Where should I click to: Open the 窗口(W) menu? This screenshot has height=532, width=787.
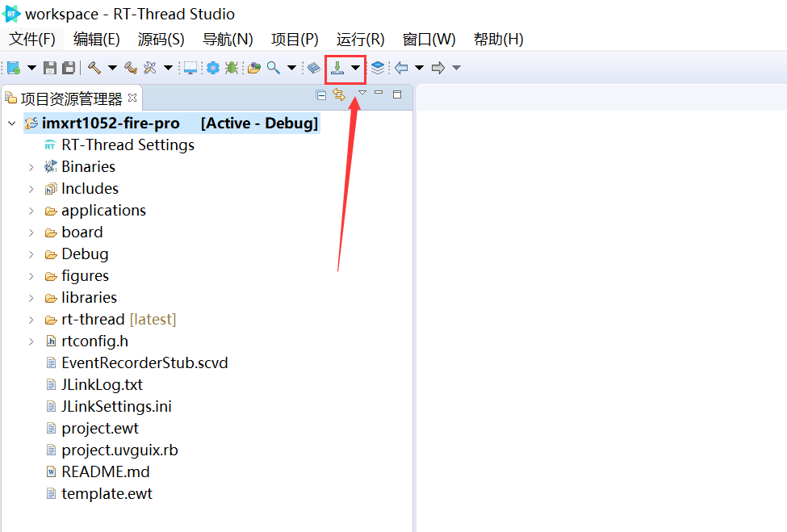pyautogui.click(x=429, y=40)
